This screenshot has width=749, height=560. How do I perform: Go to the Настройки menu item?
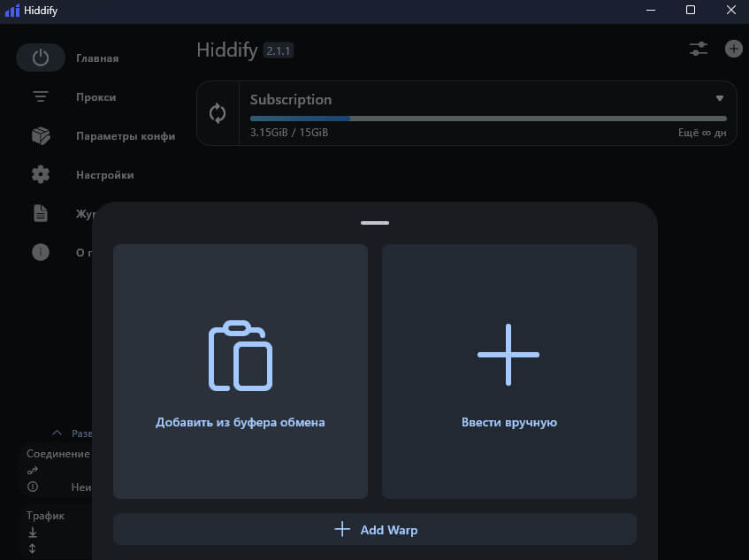pos(104,175)
